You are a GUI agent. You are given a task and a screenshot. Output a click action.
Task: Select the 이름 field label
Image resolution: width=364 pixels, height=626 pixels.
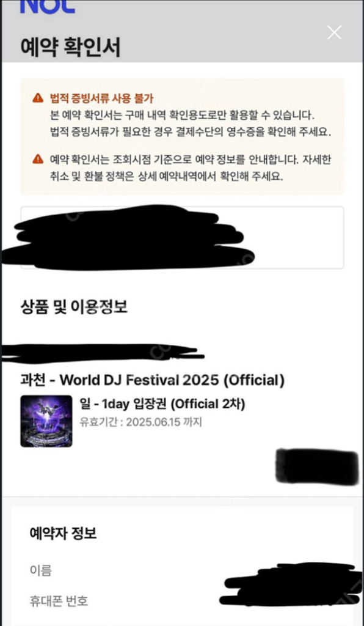pyautogui.click(x=41, y=570)
